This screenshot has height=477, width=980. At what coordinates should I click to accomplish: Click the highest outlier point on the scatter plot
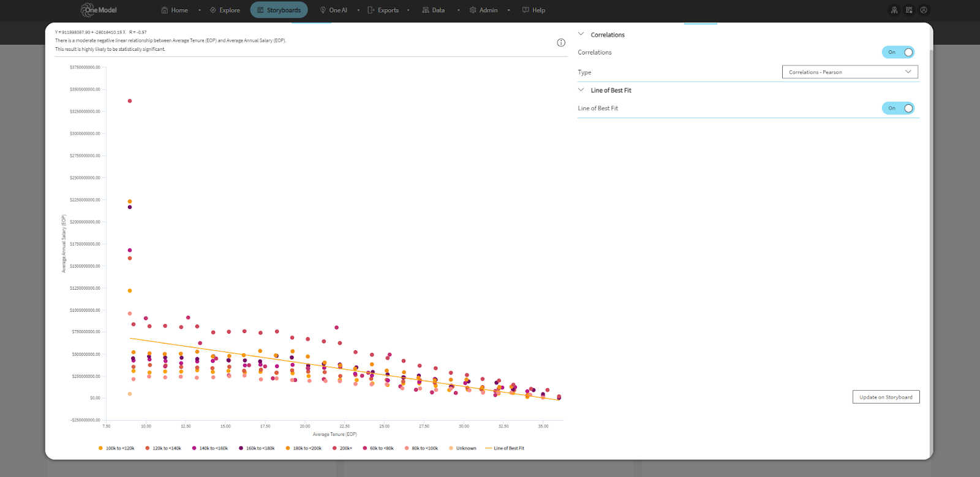click(x=130, y=101)
